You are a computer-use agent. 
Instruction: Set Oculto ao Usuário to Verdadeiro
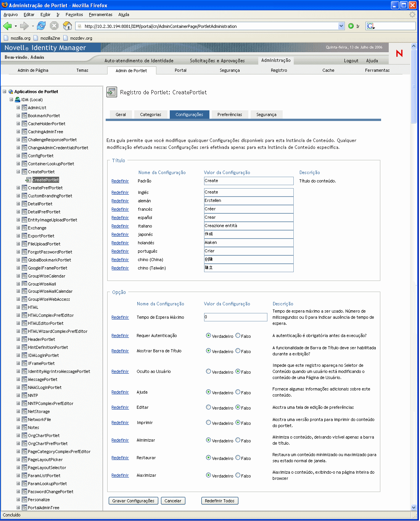click(x=208, y=371)
